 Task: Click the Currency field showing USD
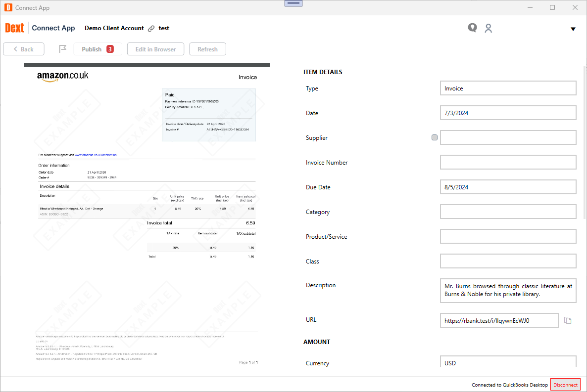pos(508,362)
